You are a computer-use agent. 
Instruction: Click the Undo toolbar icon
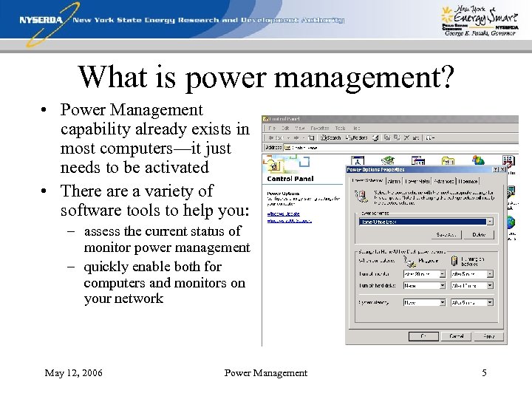[x=415, y=137]
